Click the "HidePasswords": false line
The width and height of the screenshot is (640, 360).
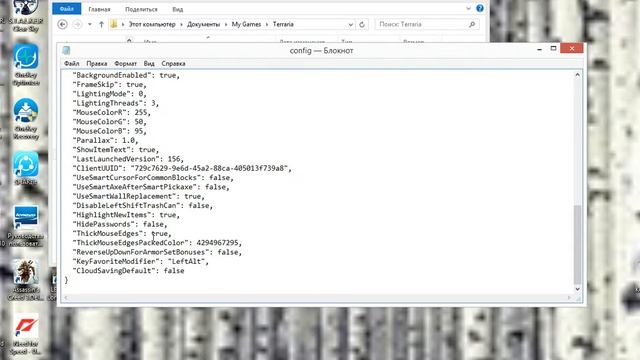[120, 224]
